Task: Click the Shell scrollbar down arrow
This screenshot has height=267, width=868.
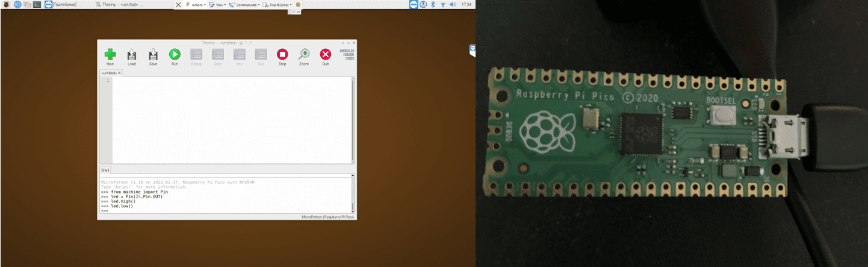Action: tap(353, 211)
